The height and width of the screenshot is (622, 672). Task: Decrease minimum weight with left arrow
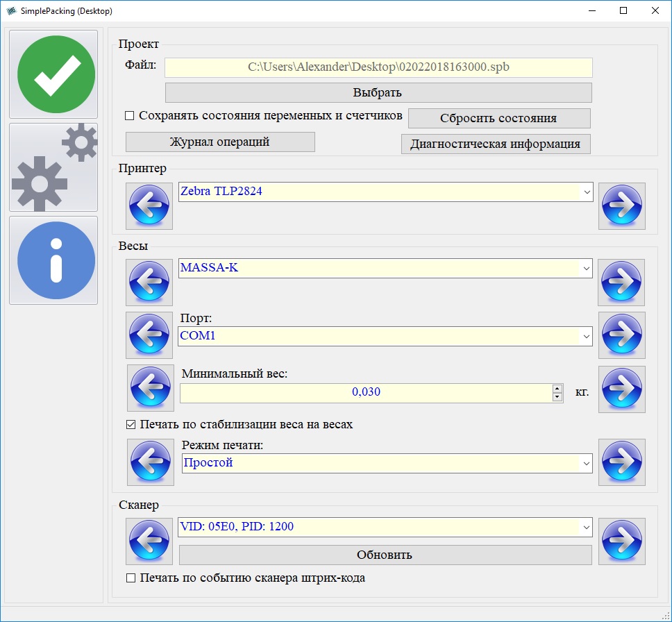click(151, 388)
